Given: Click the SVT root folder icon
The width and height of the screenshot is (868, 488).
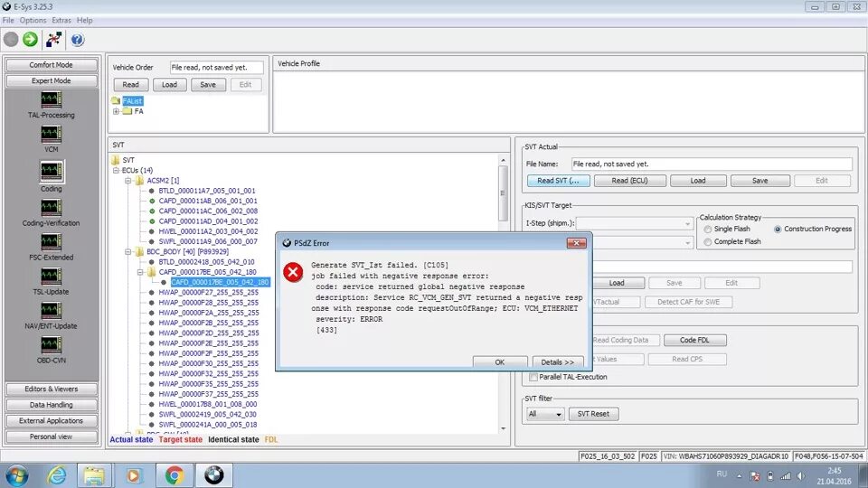Looking at the screenshot, I should [115, 160].
